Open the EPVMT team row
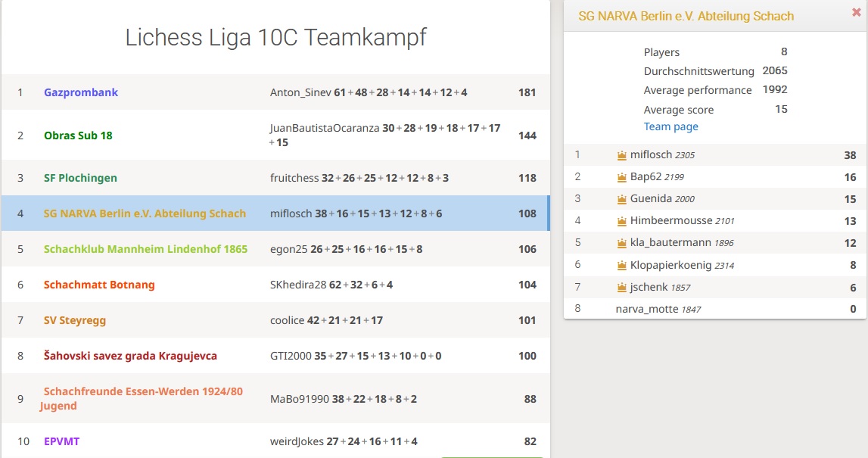The image size is (868, 458). 275,441
